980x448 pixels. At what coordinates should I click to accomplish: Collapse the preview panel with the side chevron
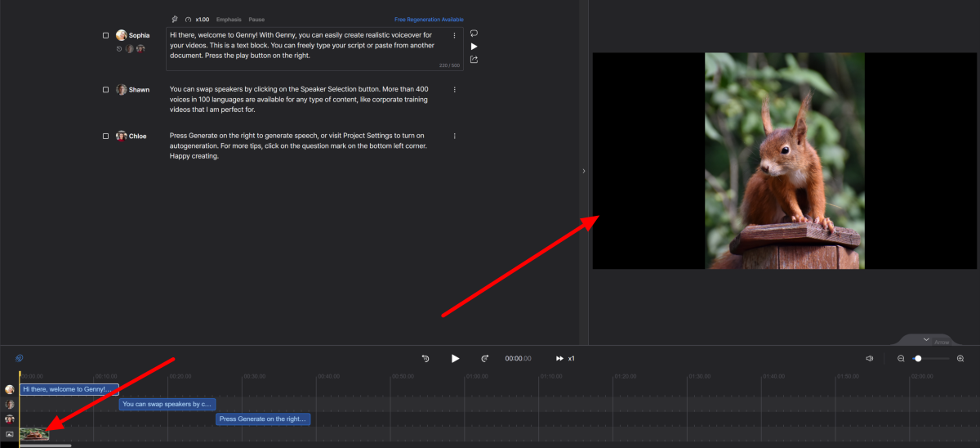[x=583, y=171]
